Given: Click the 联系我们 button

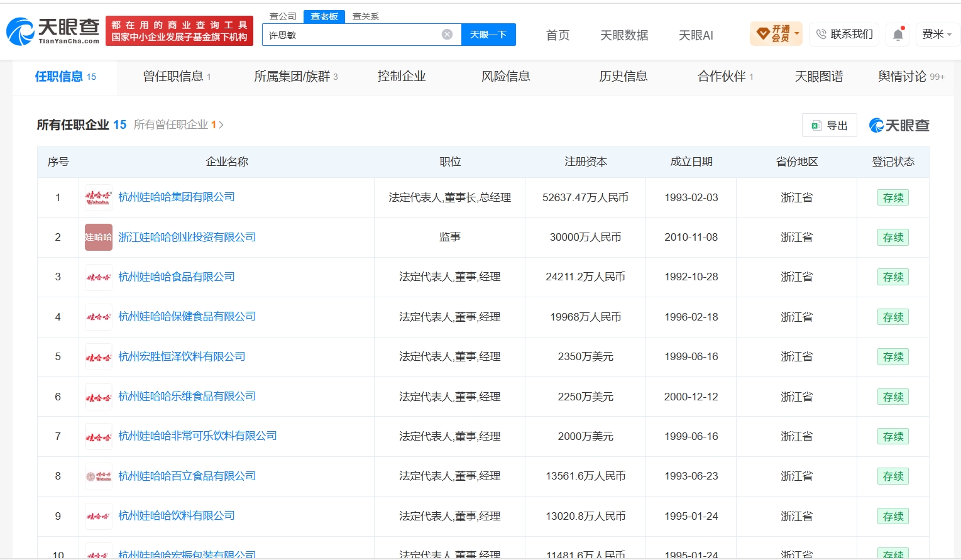Looking at the screenshot, I should point(845,34).
